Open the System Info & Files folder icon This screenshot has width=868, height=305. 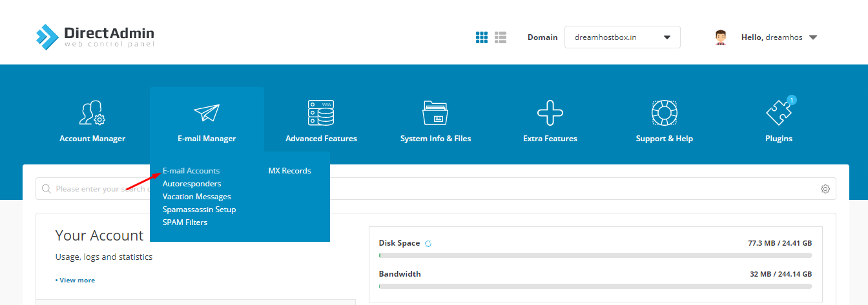(x=435, y=113)
